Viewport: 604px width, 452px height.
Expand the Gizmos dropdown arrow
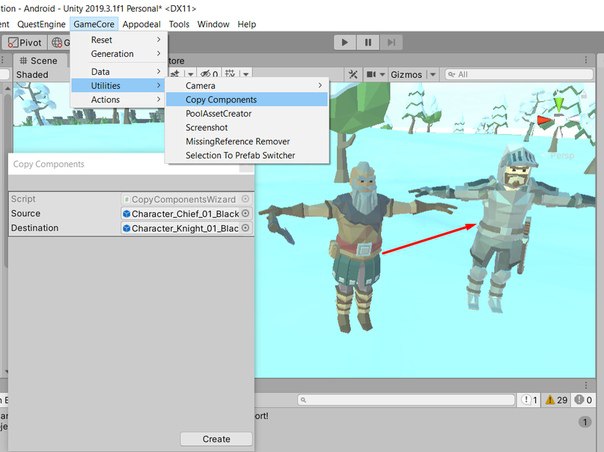pos(433,74)
